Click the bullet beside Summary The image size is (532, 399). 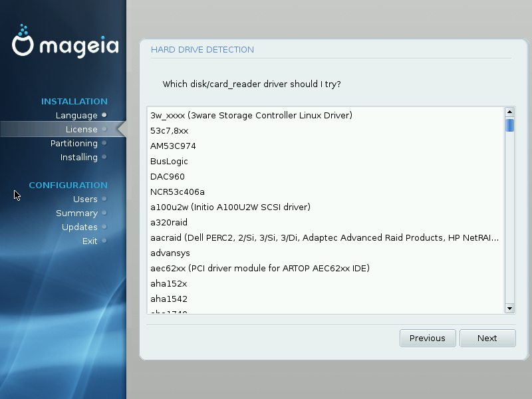[104, 213]
